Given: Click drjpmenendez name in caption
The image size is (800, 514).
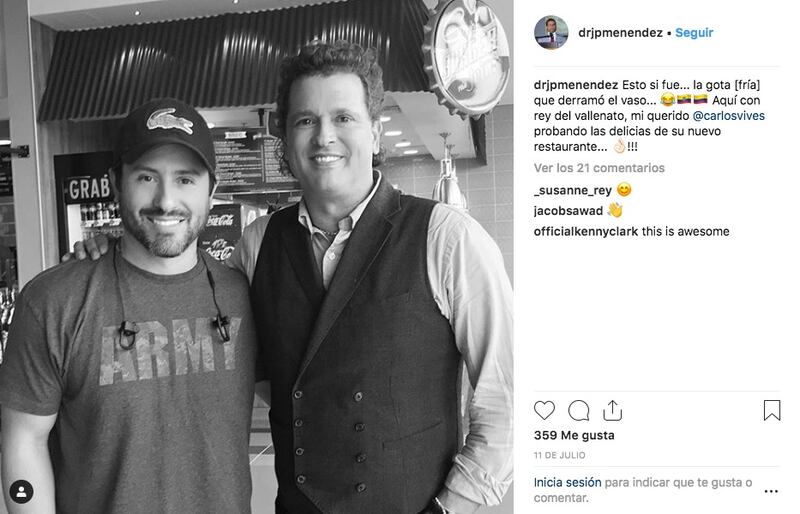Looking at the screenshot, I should click(576, 85).
